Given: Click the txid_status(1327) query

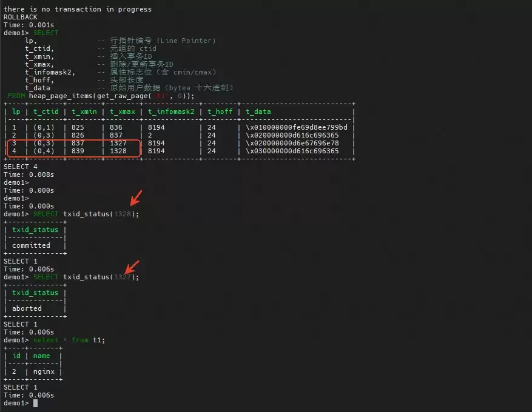Looking at the screenshot, I should coord(86,277).
